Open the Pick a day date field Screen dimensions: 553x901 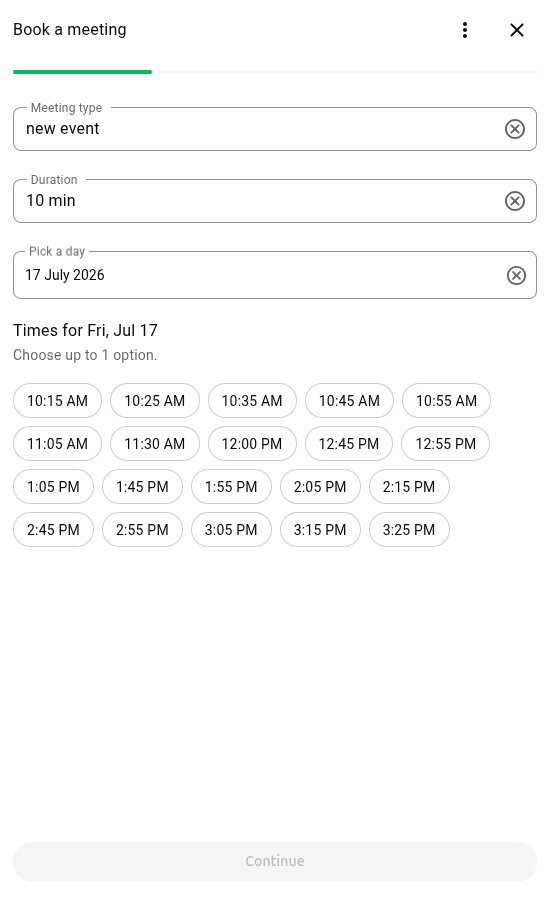coord(275,275)
